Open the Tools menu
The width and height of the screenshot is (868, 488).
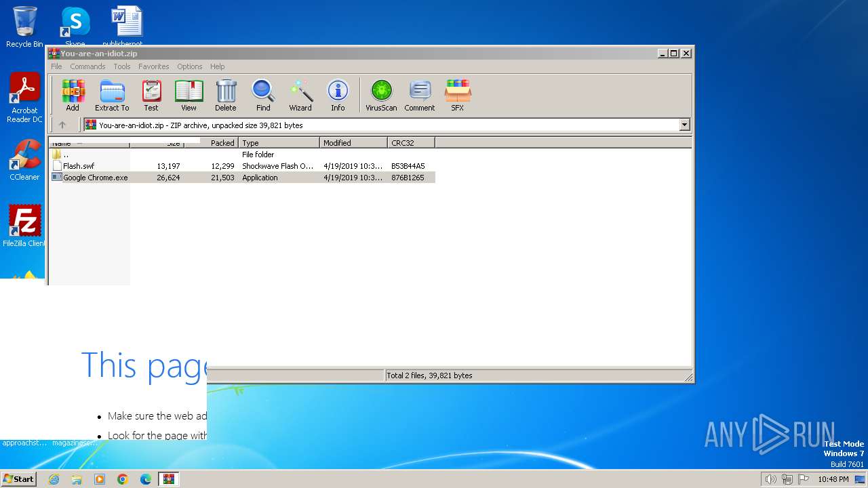122,66
